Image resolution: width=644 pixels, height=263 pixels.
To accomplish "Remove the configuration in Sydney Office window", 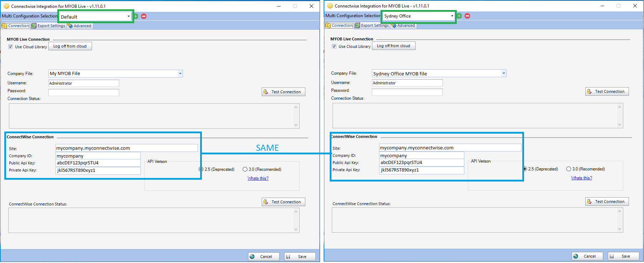I will (467, 16).
